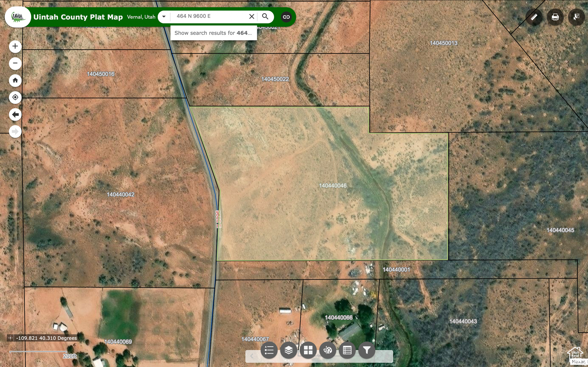
Task: Clear the search text with X
Action: pos(252,17)
